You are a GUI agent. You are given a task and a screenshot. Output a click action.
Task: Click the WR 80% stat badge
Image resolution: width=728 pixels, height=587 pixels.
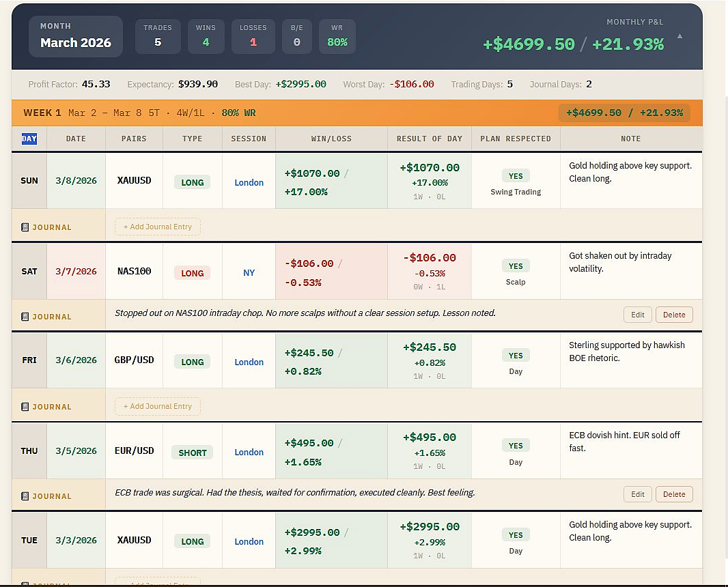[x=337, y=38]
